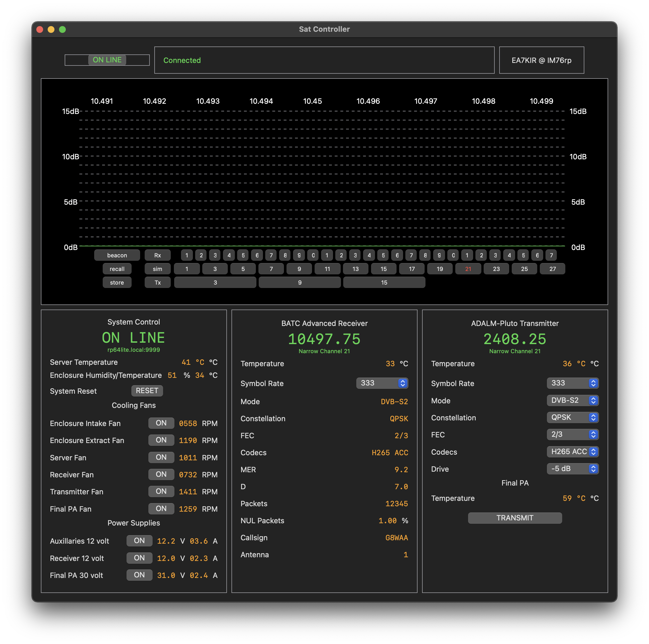The image size is (649, 644).
Task: Toggle Enclosure Intake Fan ON button
Action: coord(161,423)
